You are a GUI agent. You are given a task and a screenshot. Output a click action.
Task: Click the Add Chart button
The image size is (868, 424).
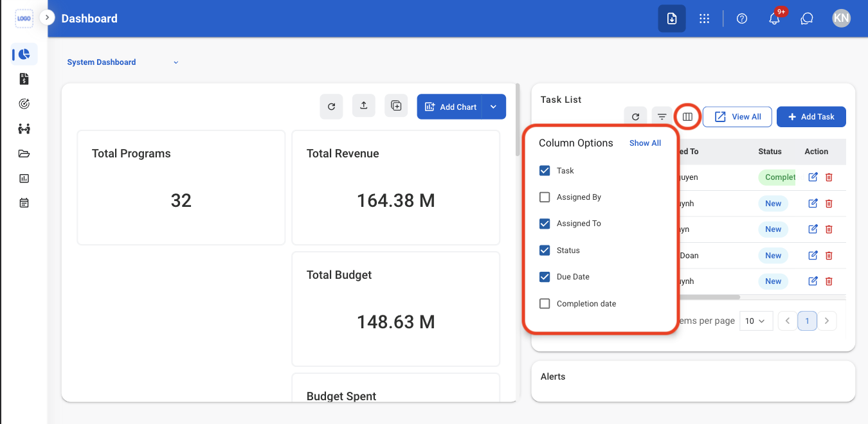(x=450, y=107)
